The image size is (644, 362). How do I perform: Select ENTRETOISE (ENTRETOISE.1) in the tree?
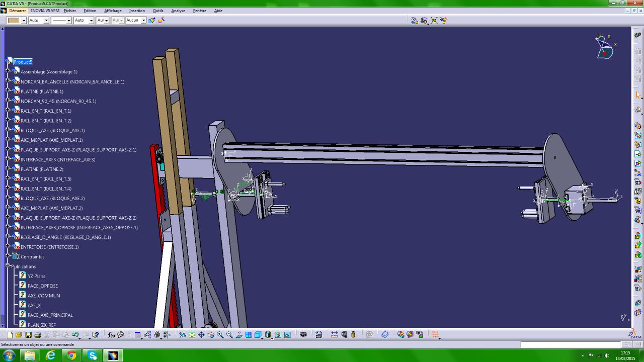pyautogui.click(x=50, y=247)
